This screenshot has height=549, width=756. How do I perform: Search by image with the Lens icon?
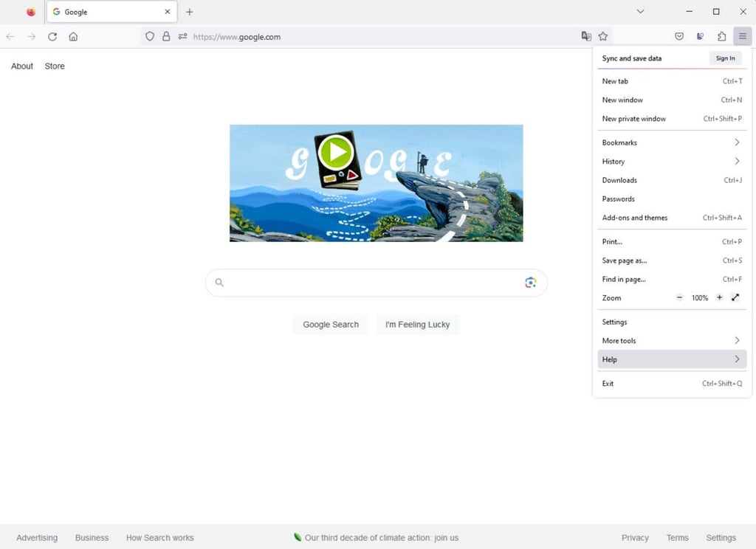click(x=530, y=283)
